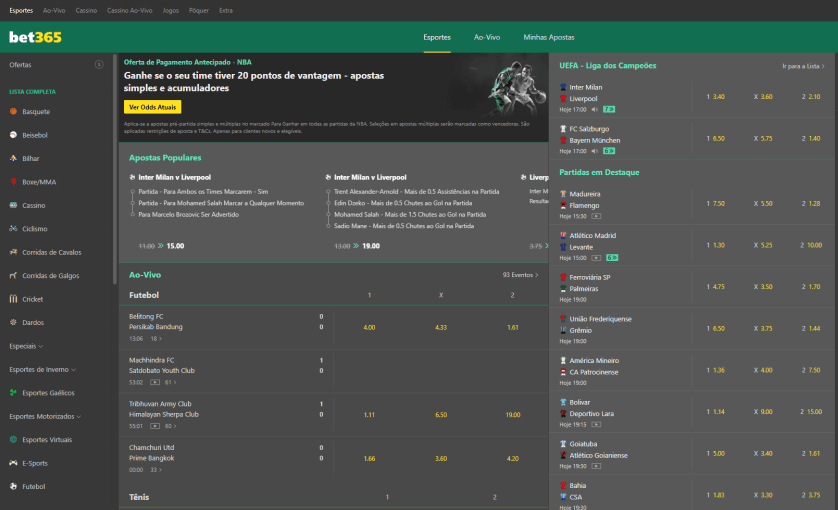Click the bet365 logo

pos(35,37)
